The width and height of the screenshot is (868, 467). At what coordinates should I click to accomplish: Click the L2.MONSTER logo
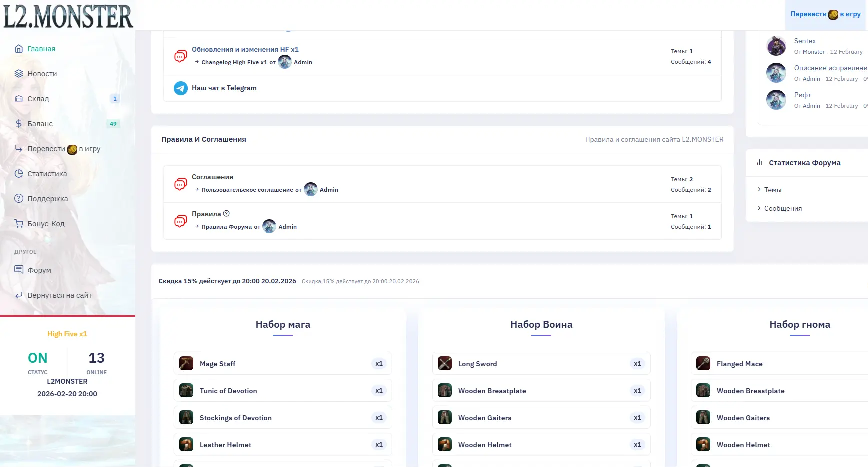[68, 16]
